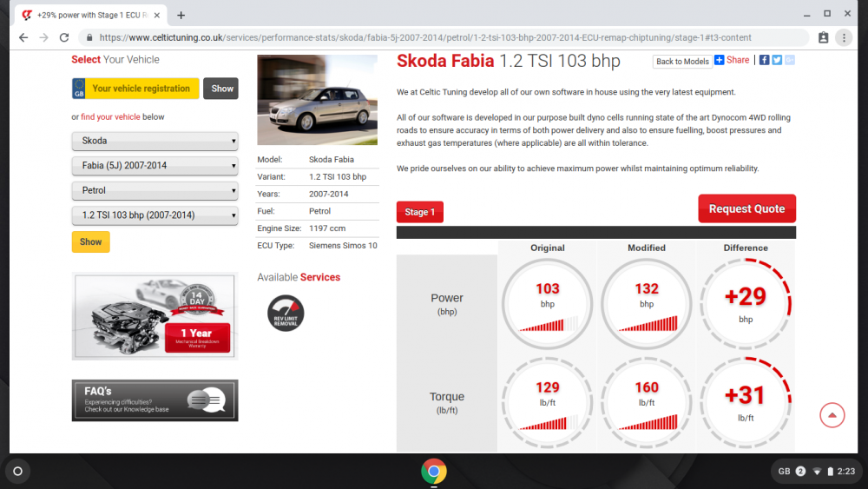This screenshot has width=868, height=489.
Task: Expand the Petrol fuel type dropdown
Action: point(155,190)
